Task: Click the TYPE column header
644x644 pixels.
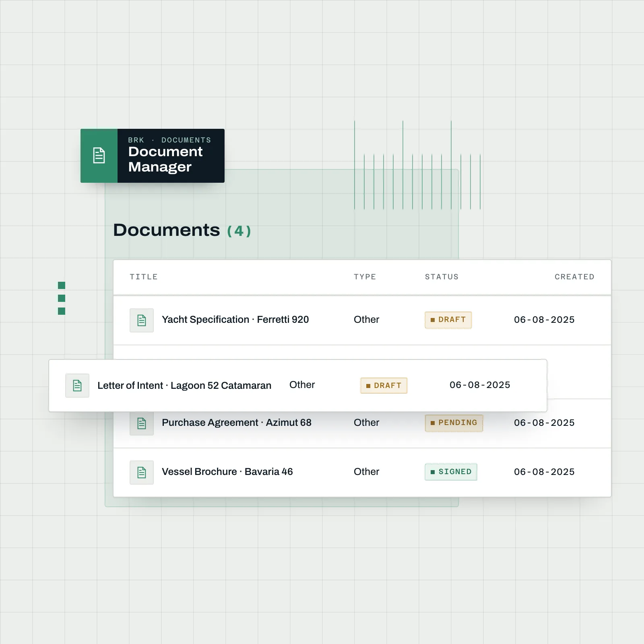Action: click(365, 277)
